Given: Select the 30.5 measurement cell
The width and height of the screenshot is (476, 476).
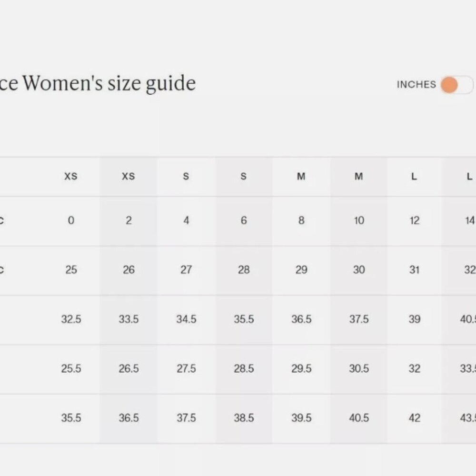Looking at the screenshot, I should point(359,368).
